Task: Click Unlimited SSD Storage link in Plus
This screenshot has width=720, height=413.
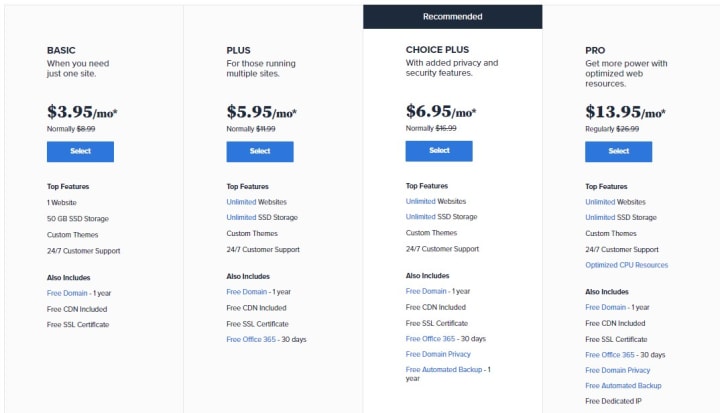Action: [241, 217]
